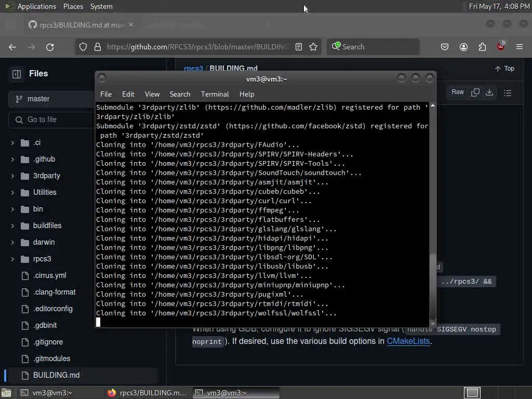Click the .gitmodules file icon
This screenshot has width=532, height=399.
click(25, 358)
